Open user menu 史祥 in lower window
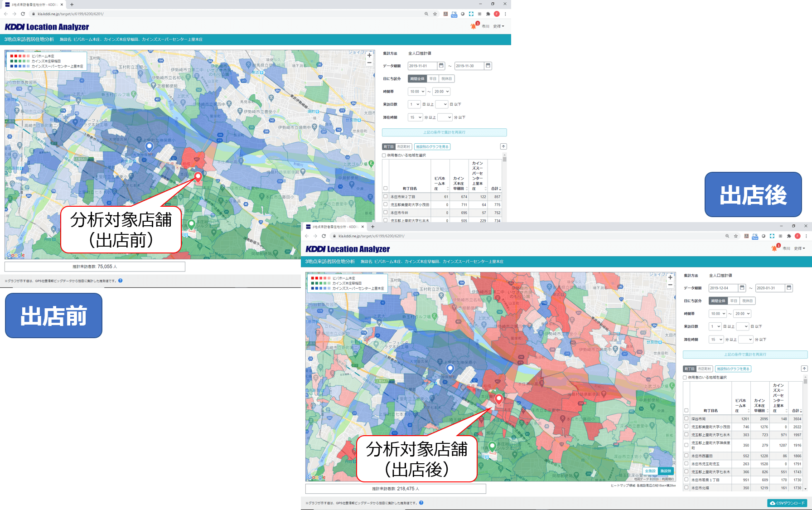Image resolution: width=812 pixels, height=510 pixels. click(x=799, y=248)
